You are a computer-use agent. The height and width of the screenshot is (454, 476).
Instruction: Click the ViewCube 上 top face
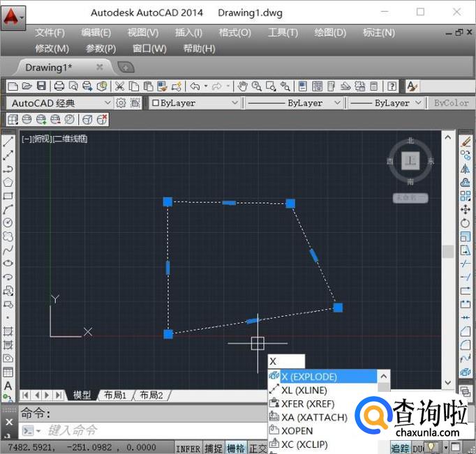(410, 160)
